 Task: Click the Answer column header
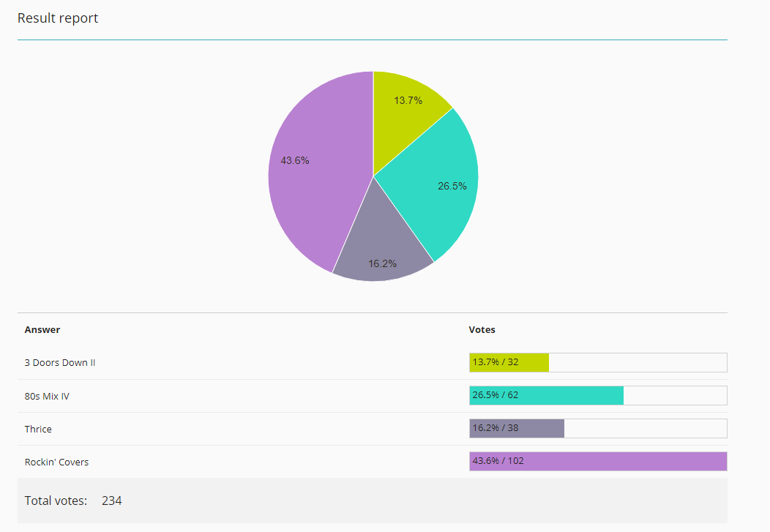click(x=42, y=330)
